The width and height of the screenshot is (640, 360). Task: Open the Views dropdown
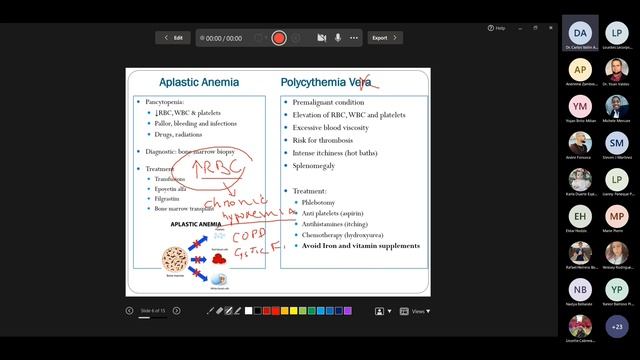(421, 311)
